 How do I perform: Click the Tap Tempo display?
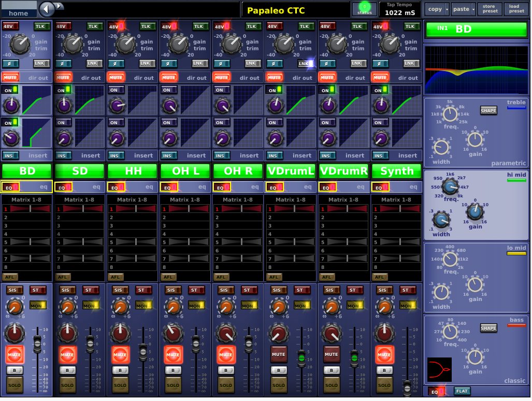coord(399,9)
